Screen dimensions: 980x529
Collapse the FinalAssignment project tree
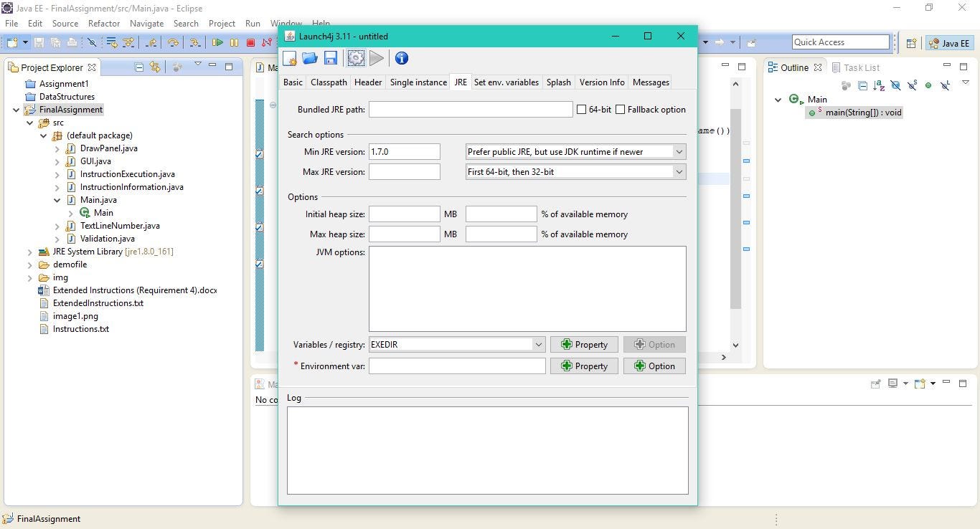pyautogui.click(x=16, y=109)
